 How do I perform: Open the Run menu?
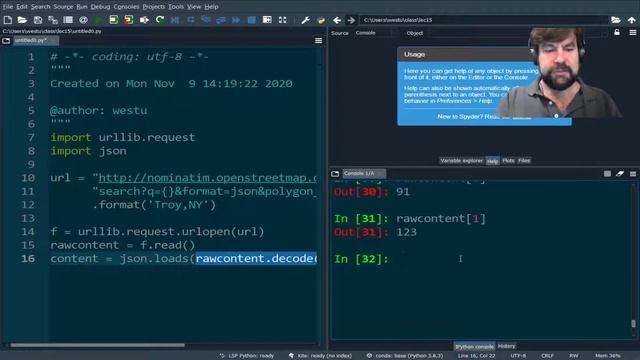click(82, 7)
